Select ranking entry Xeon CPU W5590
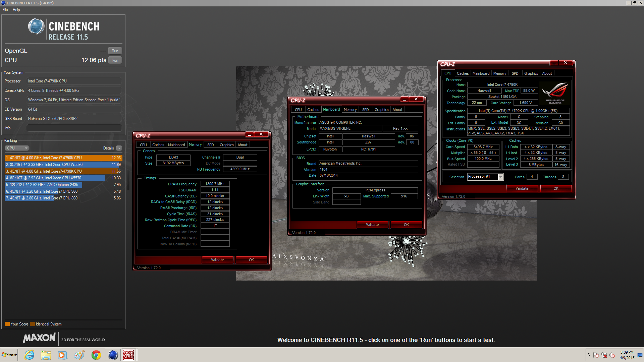This screenshot has width=644, height=362. click(x=63, y=165)
